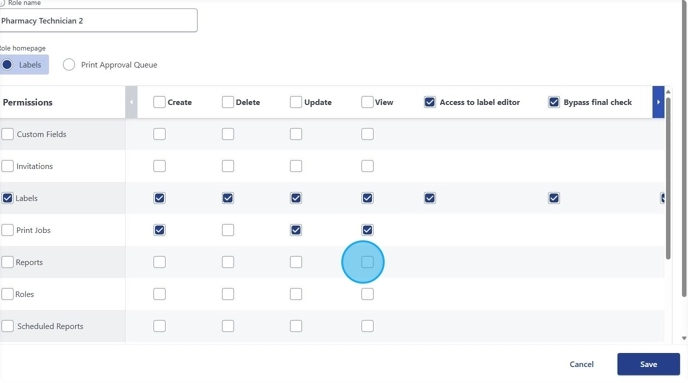Save the role with the Save button
The height and width of the screenshot is (383, 688).
pyautogui.click(x=649, y=365)
